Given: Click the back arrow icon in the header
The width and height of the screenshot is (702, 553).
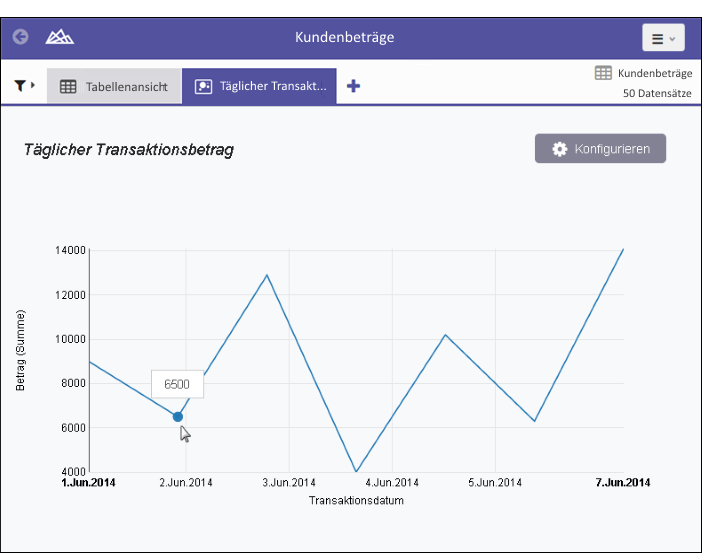Looking at the screenshot, I should click(x=20, y=37).
